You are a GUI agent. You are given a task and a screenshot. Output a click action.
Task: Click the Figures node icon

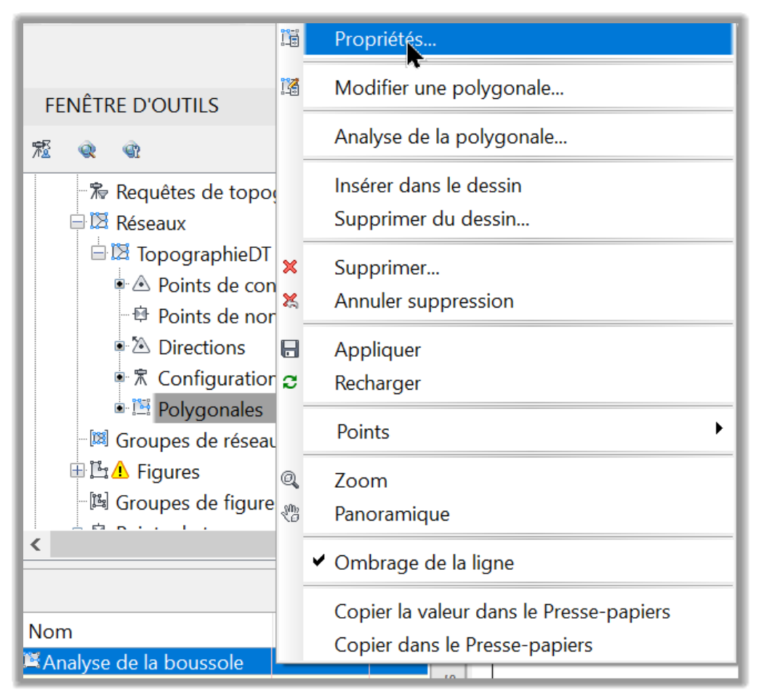(x=100, y=470)
